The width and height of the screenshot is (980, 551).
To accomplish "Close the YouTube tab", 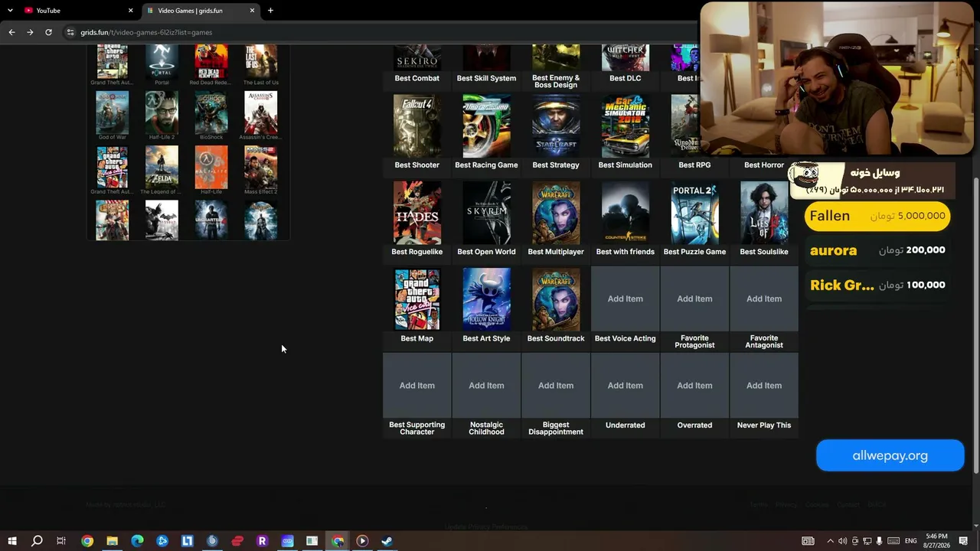I will pyautogui.click(x=130, y=11).
